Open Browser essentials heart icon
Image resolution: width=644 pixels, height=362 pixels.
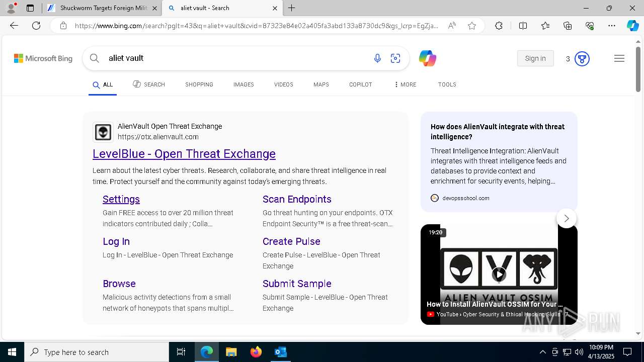(590, 26)
